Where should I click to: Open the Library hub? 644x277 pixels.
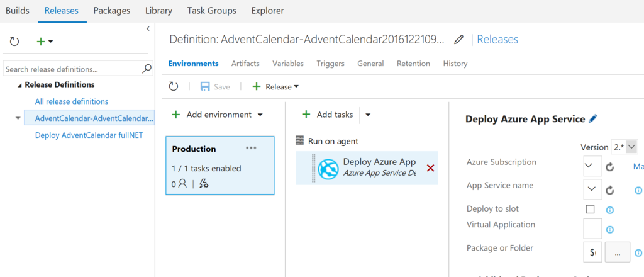(158, 11)
